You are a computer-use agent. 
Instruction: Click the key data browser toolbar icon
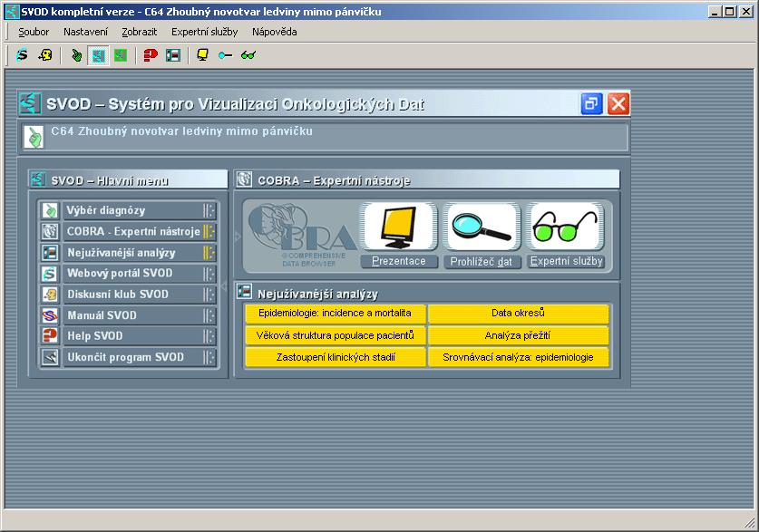(x=225, y=55)
